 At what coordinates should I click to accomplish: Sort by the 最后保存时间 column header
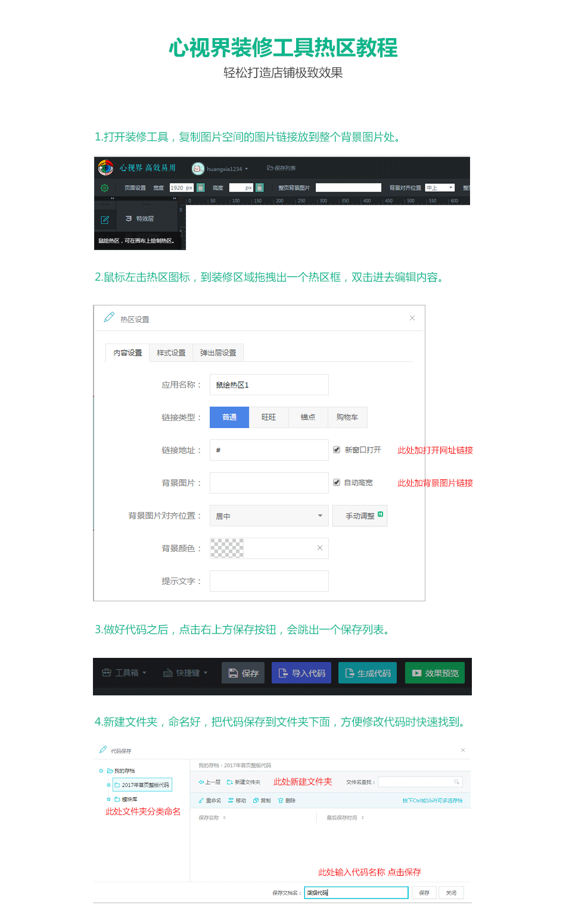[x=345, y=817]
